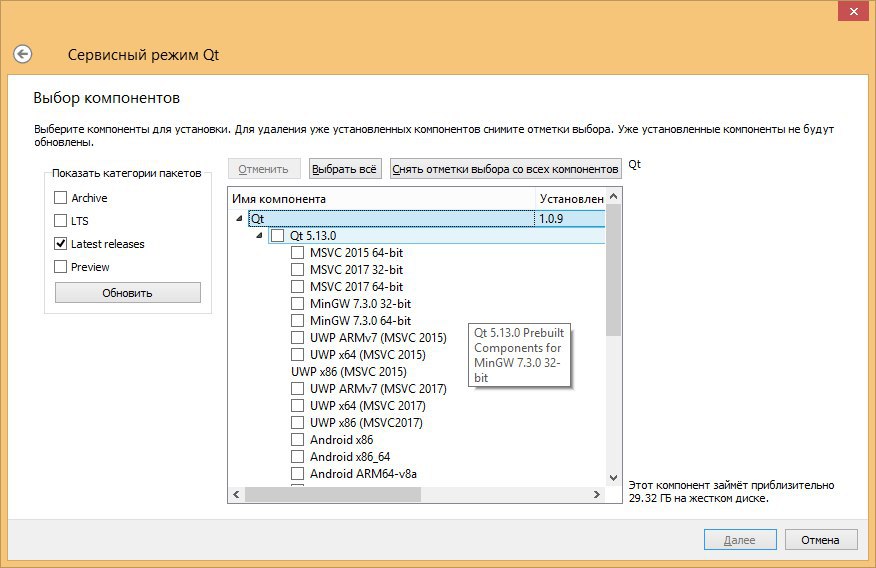Check UWP ARMv7 (MSVC 2017) component
Screen dimensions: 876x568
[297, 389]
